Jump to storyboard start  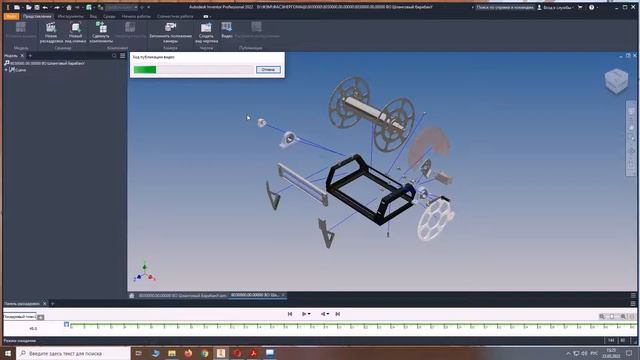point(290,314)
